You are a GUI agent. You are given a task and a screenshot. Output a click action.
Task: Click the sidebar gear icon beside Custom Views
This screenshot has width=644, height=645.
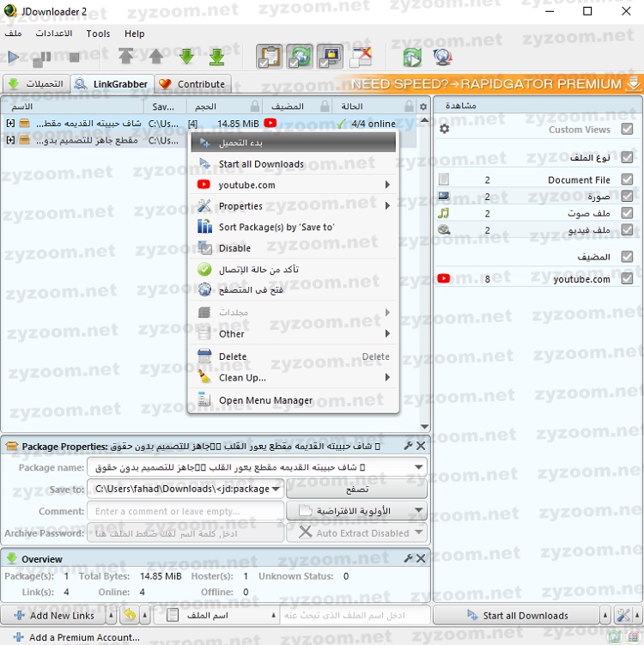(x=445, y=129)
